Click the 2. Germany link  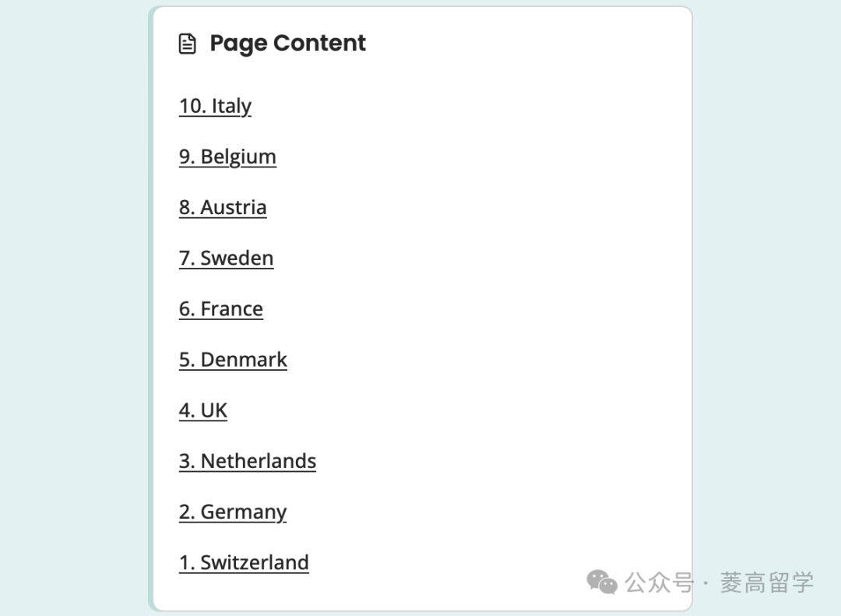pos(233,512)
